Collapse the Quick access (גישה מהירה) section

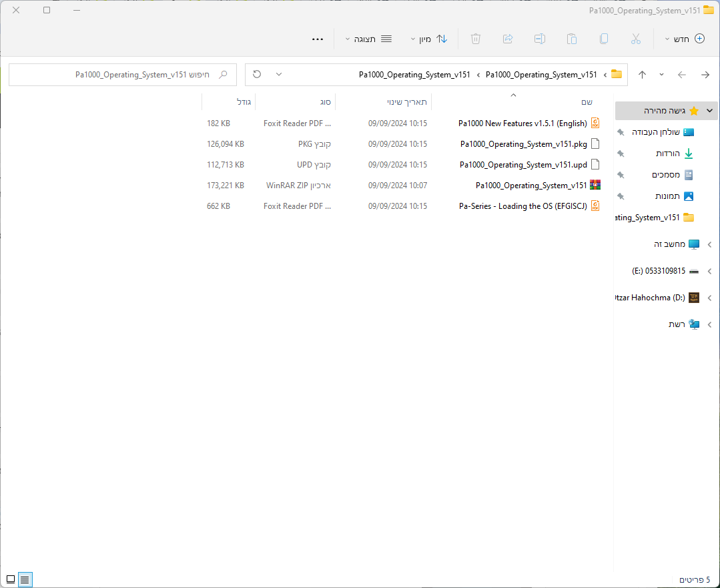coord(709,110)
